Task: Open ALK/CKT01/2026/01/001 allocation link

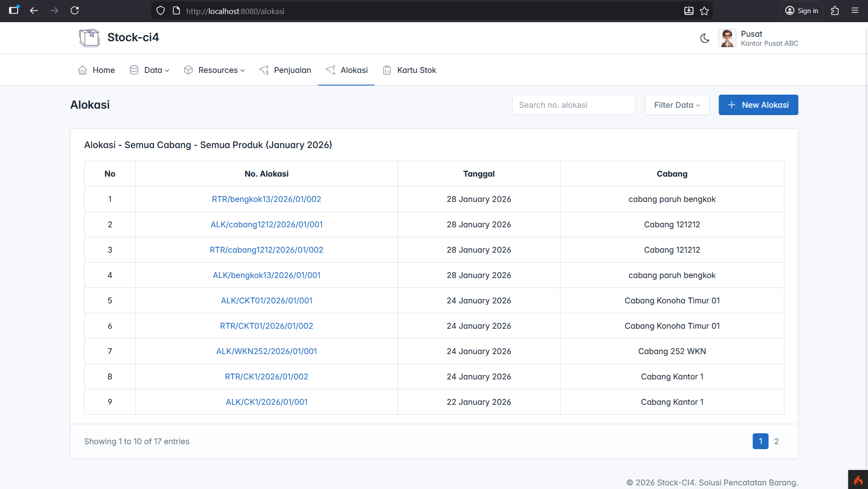Action: pos(266,301)
